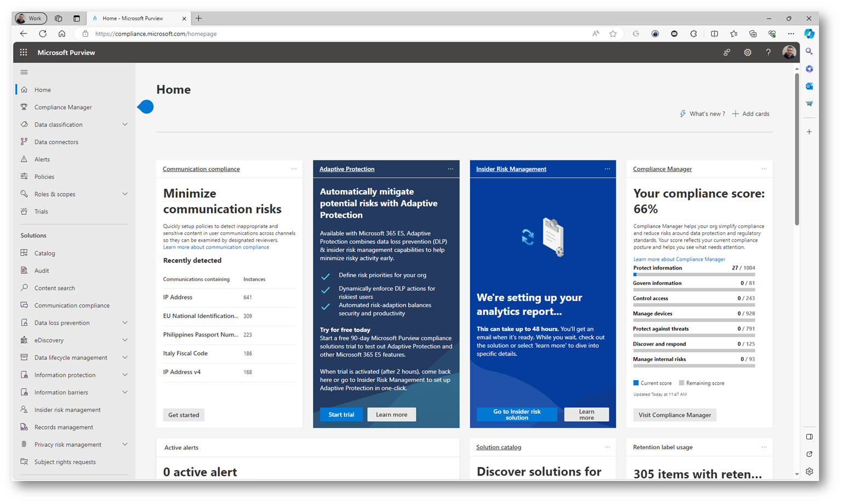
Task: Open Copilot icon in browser sidebar
Action: click(x=809, y=33)
